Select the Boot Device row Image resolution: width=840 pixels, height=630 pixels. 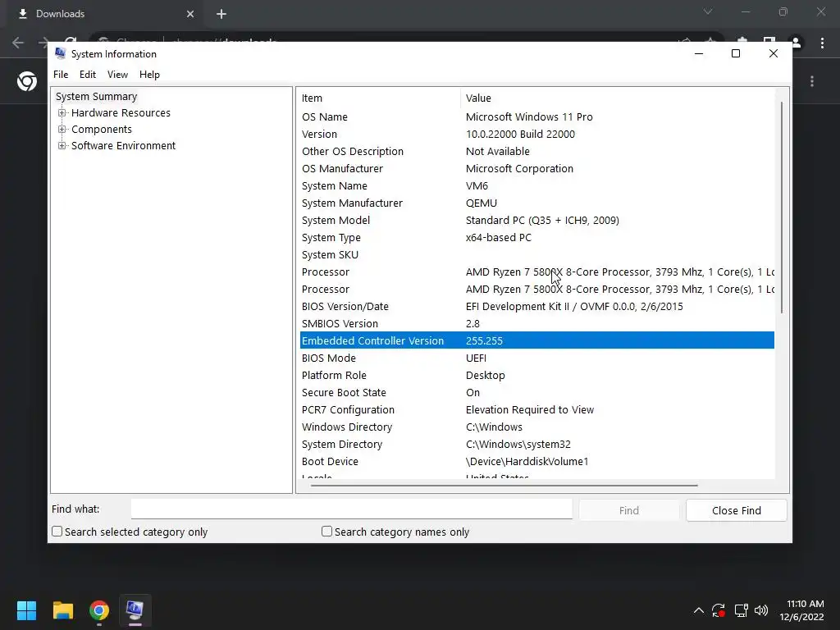[x=536, y=461]
